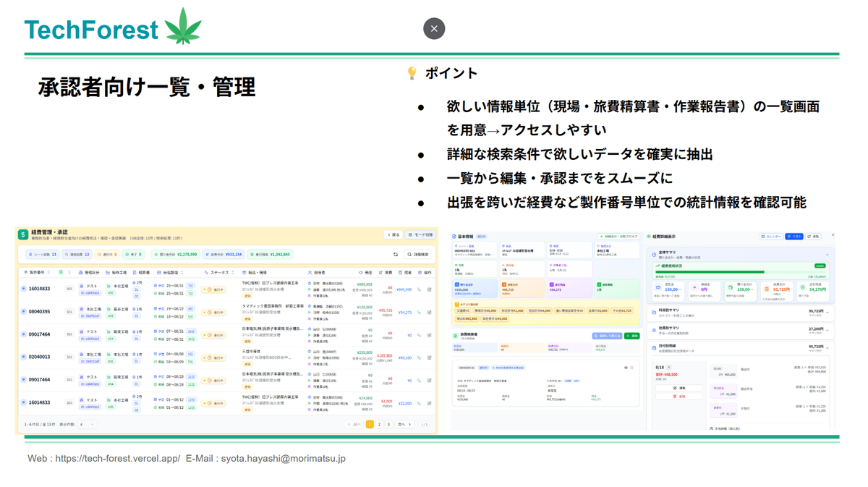Open the tech-forest.vercel.app link
868x487 pixels.
click(x=116, y=458)
